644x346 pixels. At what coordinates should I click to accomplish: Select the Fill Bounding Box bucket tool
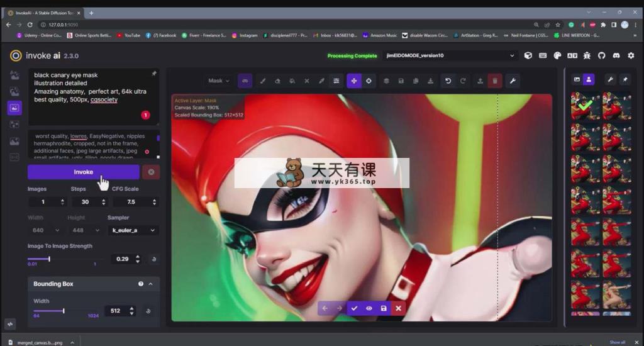point(292,81)
